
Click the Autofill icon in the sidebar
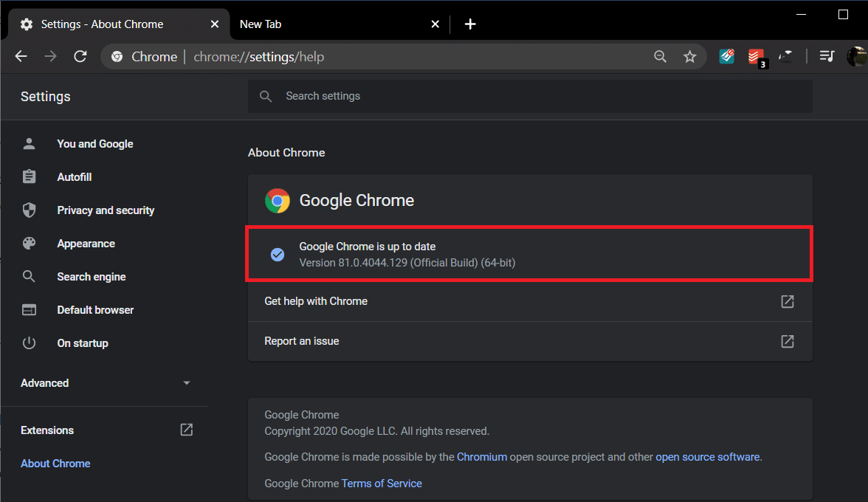[x=29, y=176]
